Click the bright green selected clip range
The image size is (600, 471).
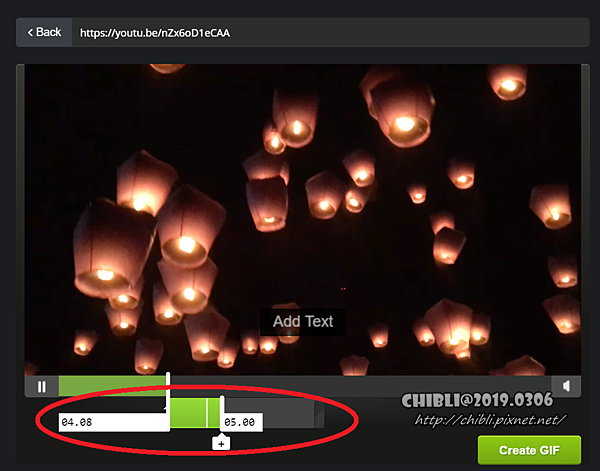click(x=195, y=412)
